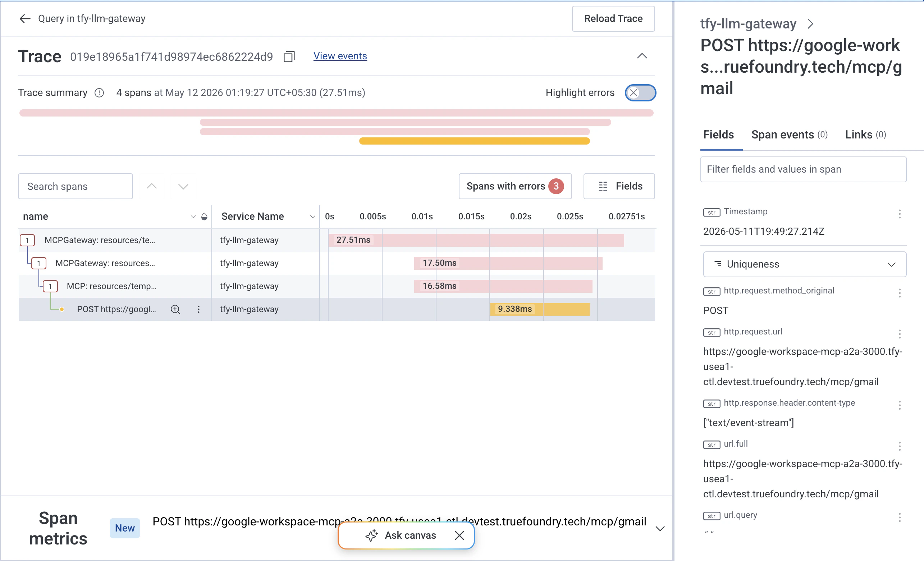Click Reload Trace button

pyautogui.click(x=613, y=19)
